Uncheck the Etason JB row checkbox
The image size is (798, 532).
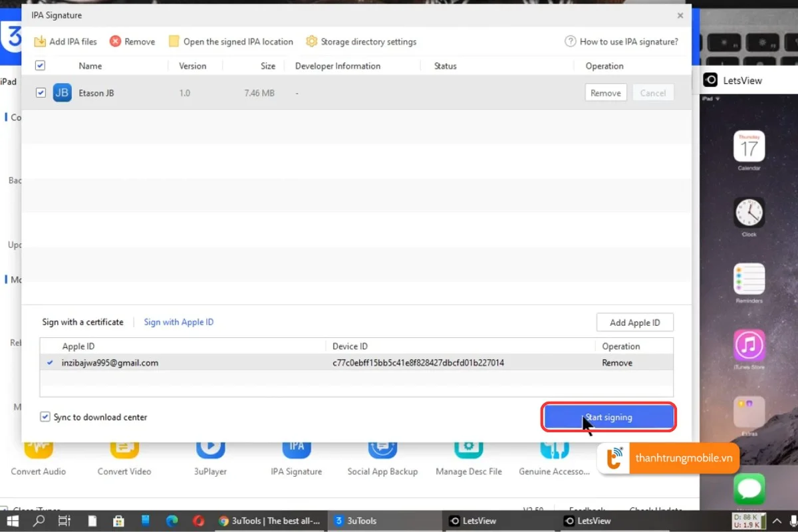coord(41,92)
